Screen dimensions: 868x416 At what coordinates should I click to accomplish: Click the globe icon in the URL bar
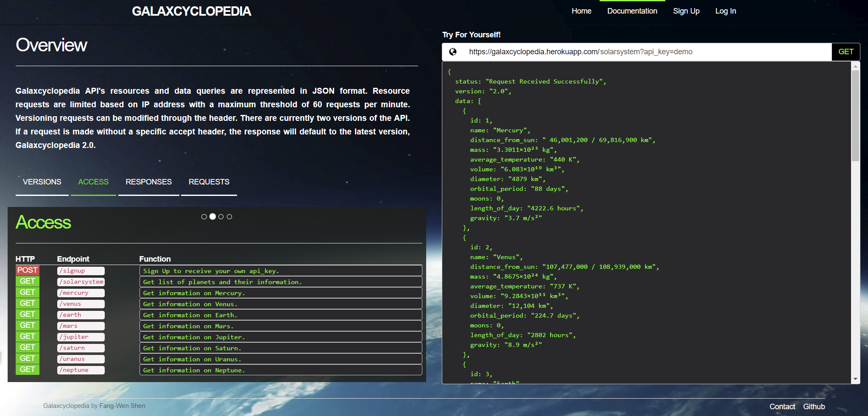pyautogui.click(x=453, y=52)
